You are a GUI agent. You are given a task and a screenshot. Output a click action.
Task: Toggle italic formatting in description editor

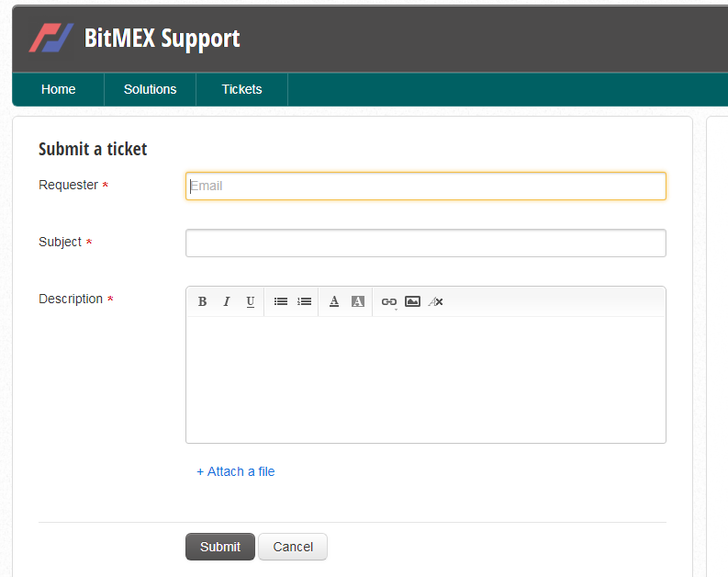(227, 302)
